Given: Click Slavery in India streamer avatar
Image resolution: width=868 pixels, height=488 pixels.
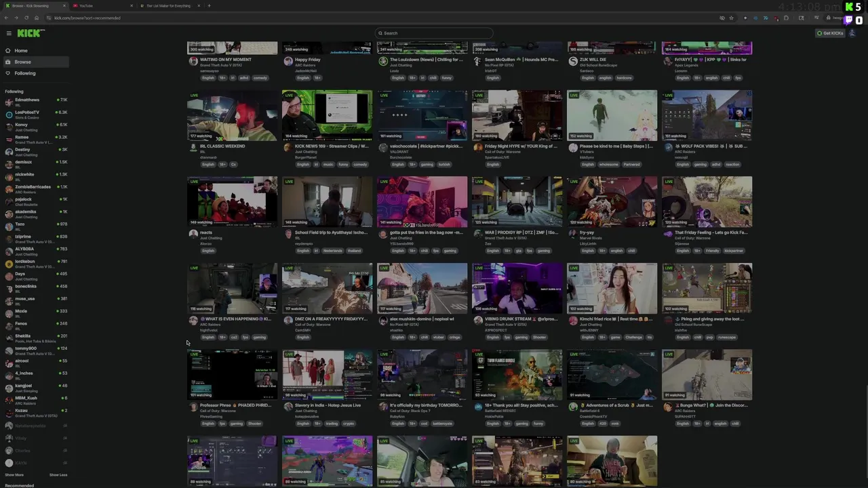Looking at the screenshot, I should [x=288, y=407].
